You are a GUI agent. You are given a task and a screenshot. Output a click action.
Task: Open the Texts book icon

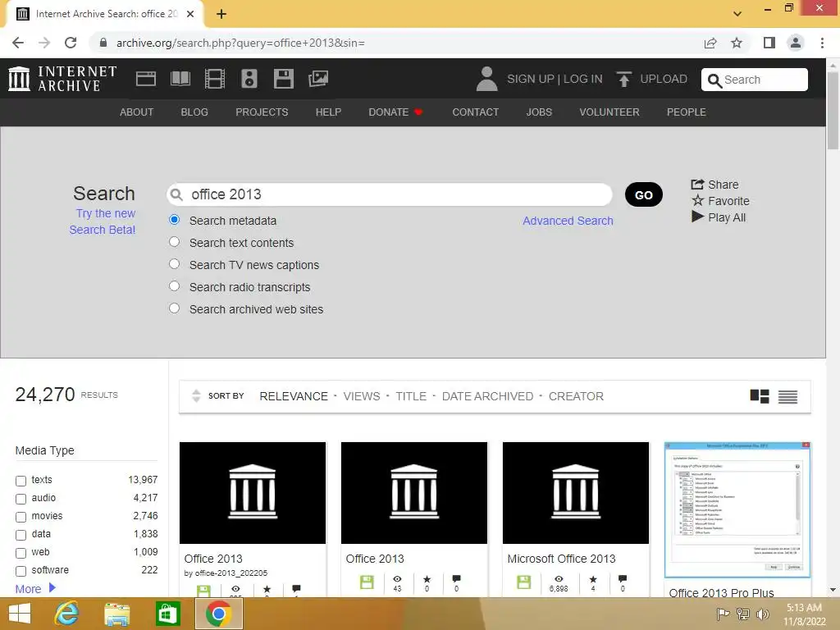(180, 79)
